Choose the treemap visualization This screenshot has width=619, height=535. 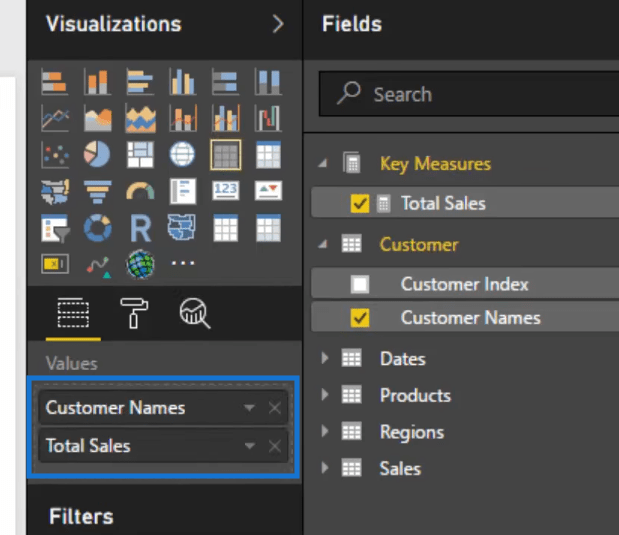click(x=140, y=154)
